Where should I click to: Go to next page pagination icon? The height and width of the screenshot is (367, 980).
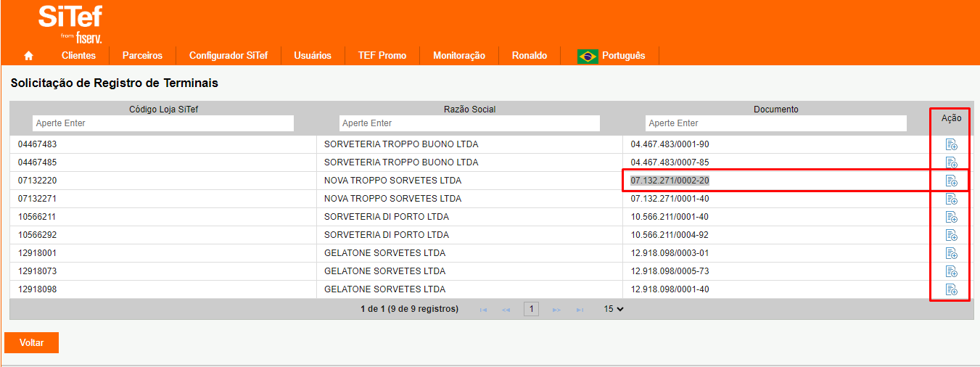pyautogui.click(x=556, y=310)
